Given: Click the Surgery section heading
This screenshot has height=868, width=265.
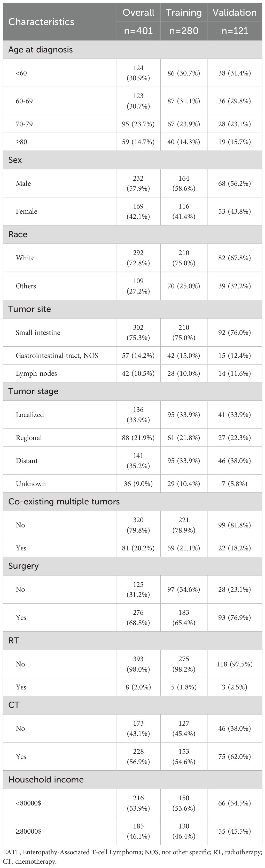Looking at the screenshot, I should pos(23,566).
